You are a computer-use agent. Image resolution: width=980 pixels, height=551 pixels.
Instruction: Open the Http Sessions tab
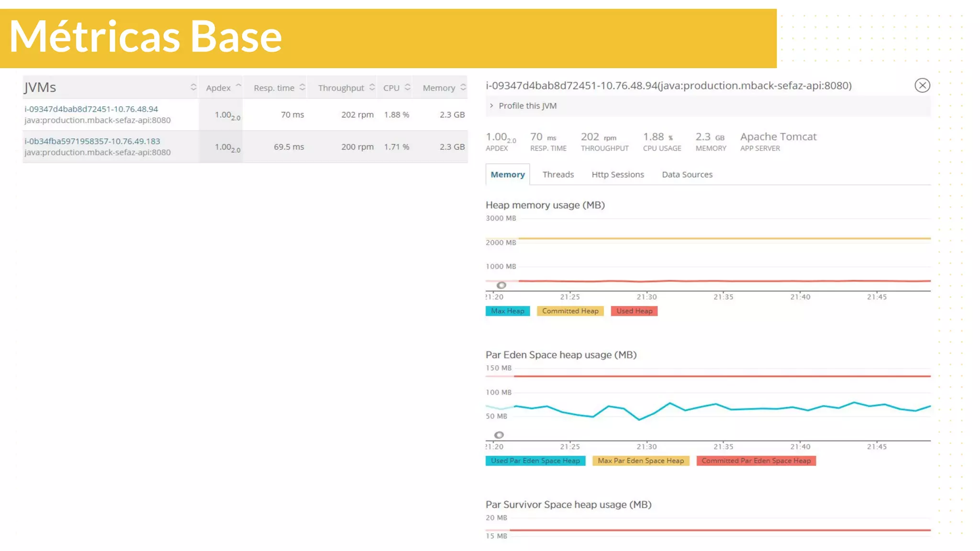617,175
